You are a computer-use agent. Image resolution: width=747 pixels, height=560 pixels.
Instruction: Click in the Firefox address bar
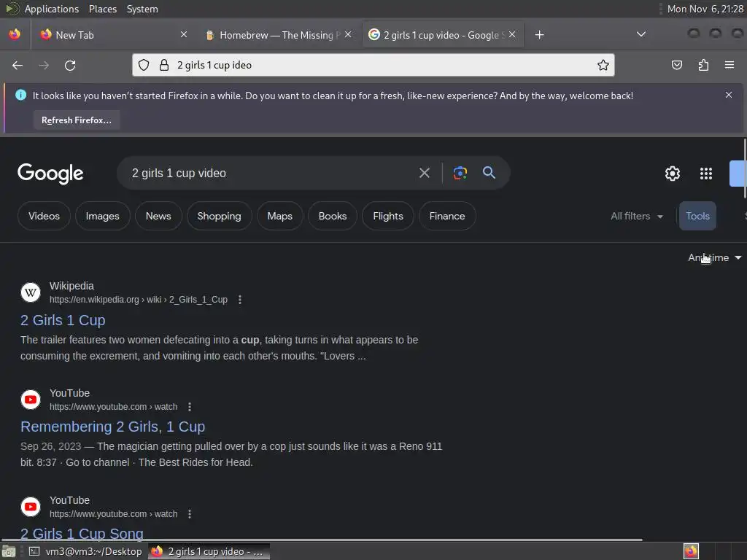[373, 65]
